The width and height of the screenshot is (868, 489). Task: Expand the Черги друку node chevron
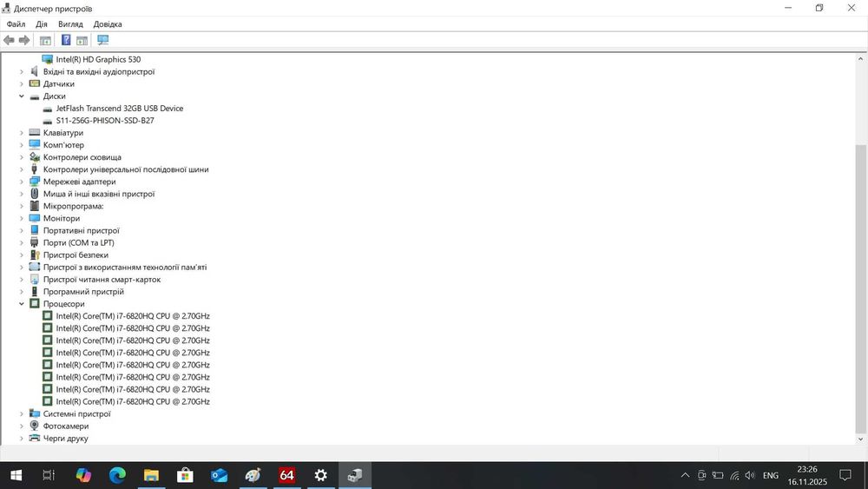22,438
